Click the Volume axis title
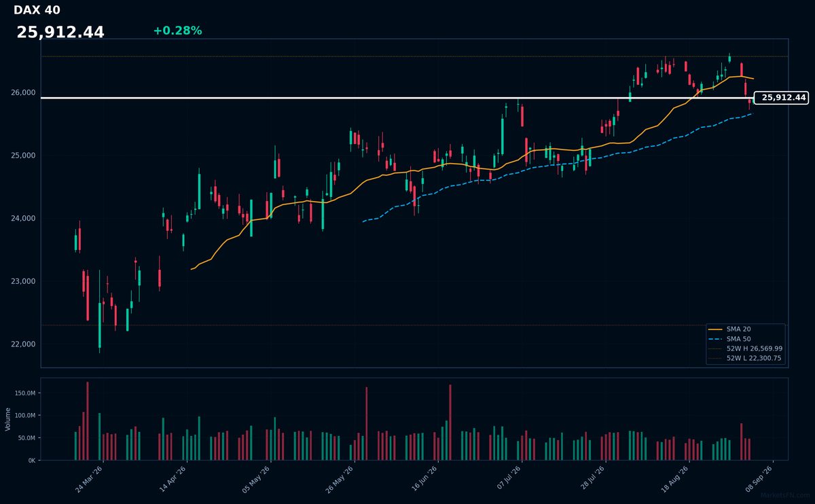This screenshot has height=504, width=815. 7,419
